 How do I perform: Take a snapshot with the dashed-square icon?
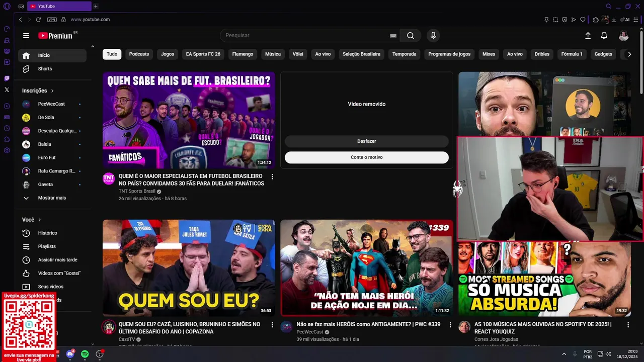(x=555, y=20)
